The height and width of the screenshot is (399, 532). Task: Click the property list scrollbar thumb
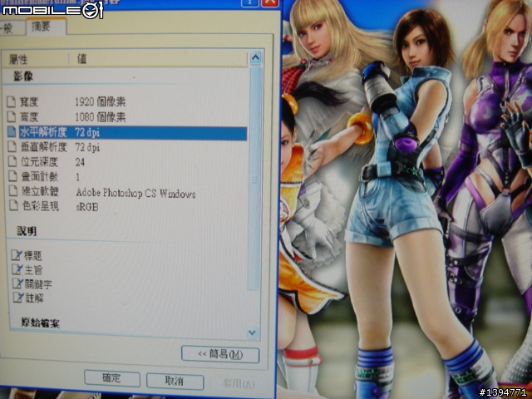255,178
